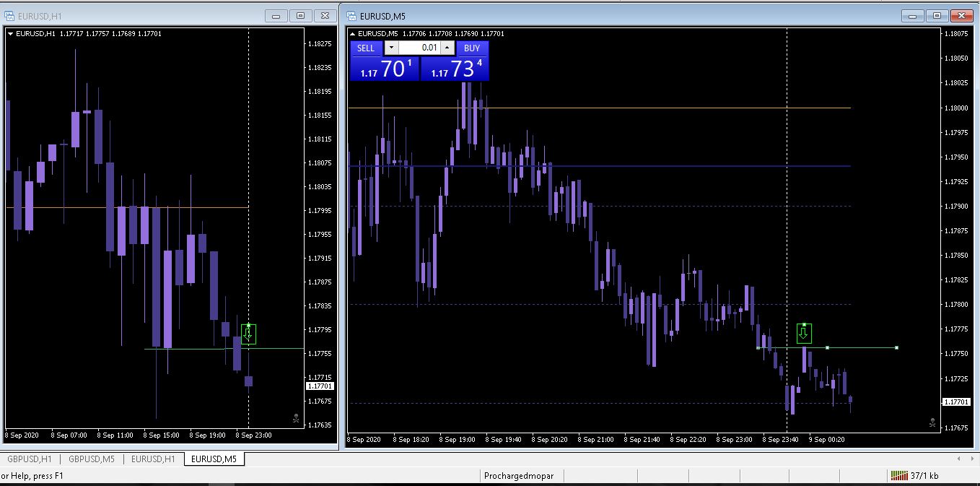
Task: Switch to the GBPUSD,M5 chart tab
Action: (x=92, y=459)
